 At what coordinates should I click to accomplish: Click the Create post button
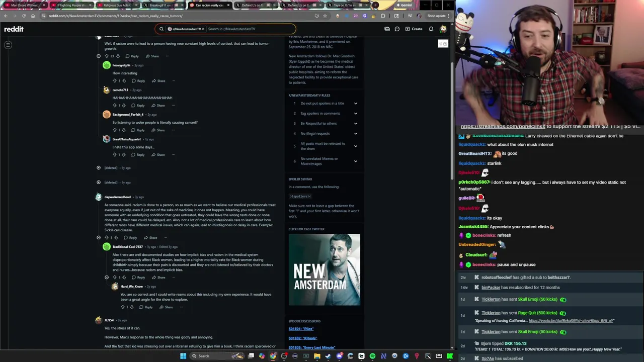click(414, 29)
